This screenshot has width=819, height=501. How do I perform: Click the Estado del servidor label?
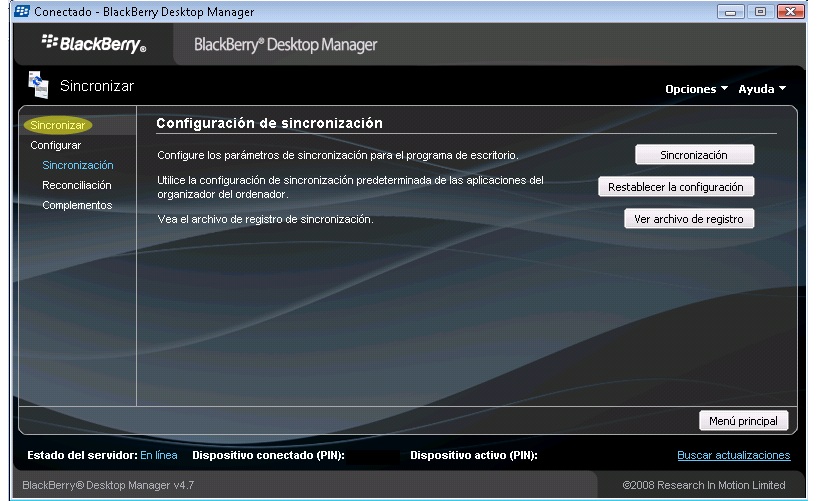(83, 455)
